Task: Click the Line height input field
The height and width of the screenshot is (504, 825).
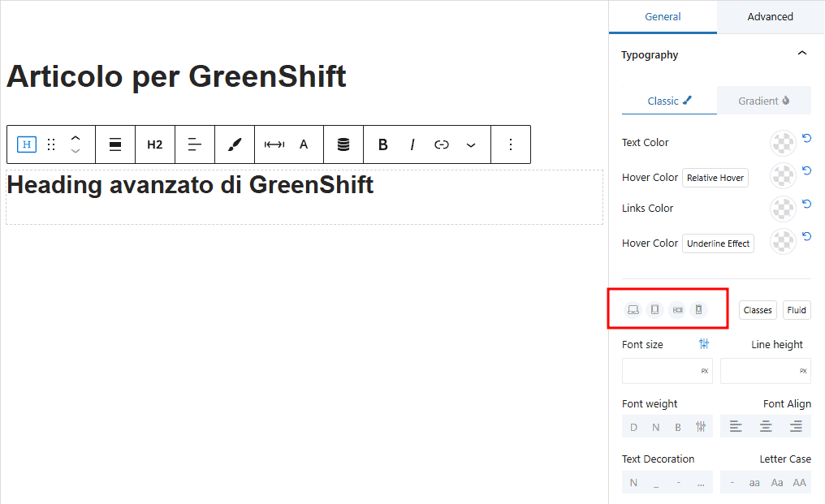Action: (x=766, y=371)
